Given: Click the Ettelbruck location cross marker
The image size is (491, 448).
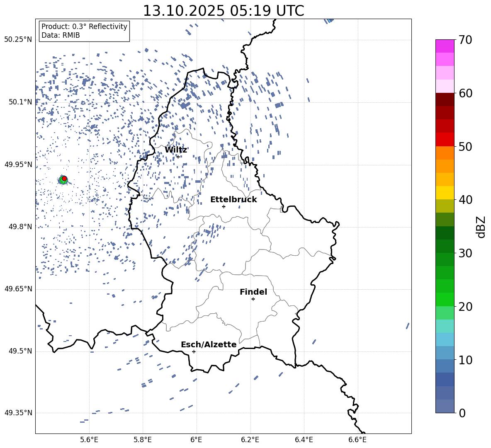Looking at the screenshot, I should [224, 206].
